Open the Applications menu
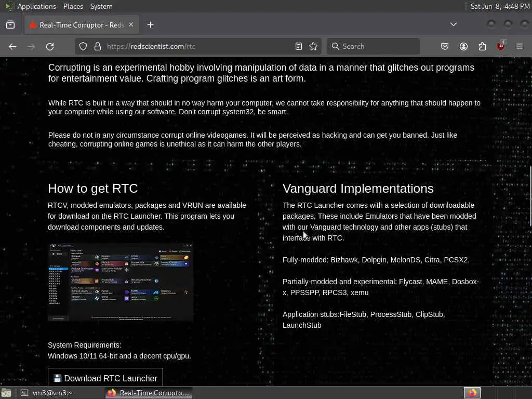The width and height of the screenshot is (532, 399). pos(37,6)
